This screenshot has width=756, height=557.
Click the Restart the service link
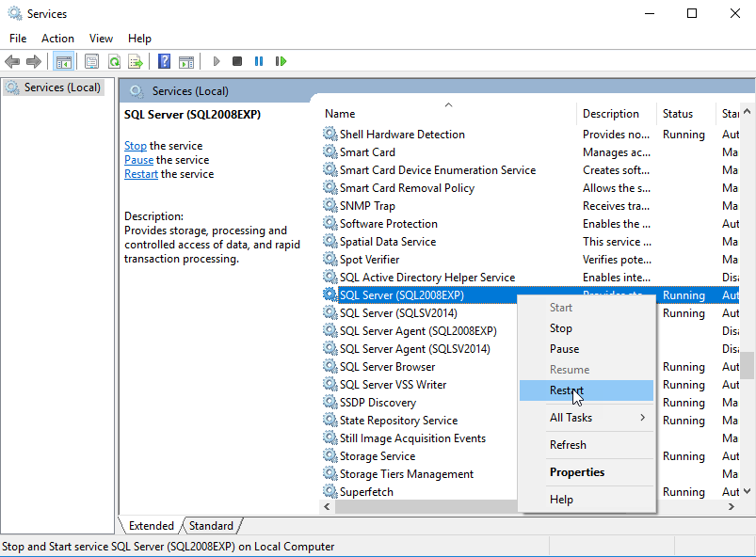coord(141,174)
